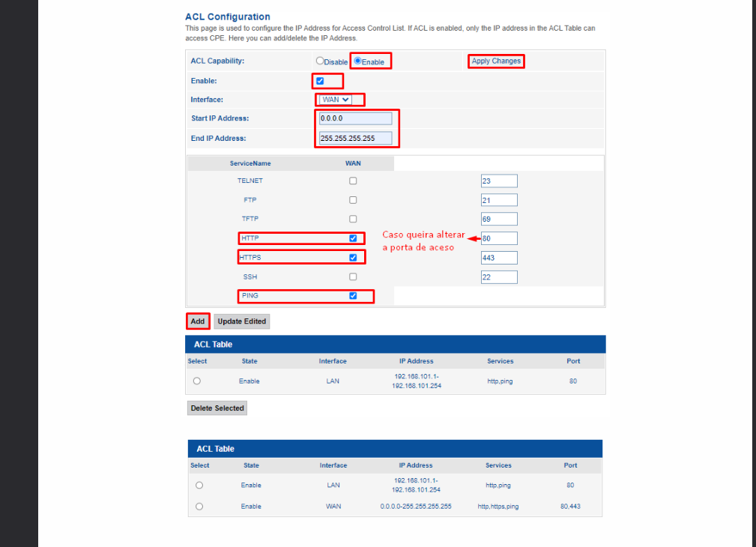Select the Disable radio for ACL Capability
Screen dimensions: 756x547
[320, 61]
